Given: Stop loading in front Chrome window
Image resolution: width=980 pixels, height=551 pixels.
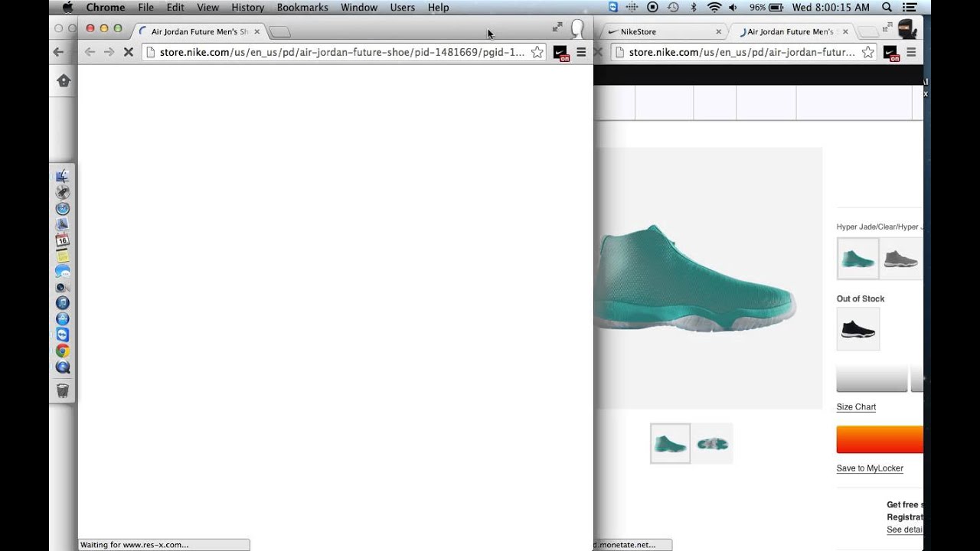Looking at the screenshot, I should click(x=128, y=52).
